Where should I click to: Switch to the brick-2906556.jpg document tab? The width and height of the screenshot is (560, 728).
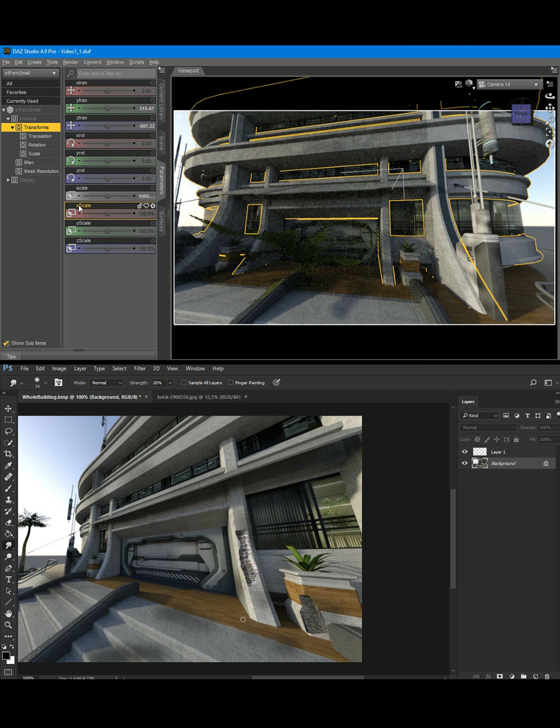coord(199,396)
